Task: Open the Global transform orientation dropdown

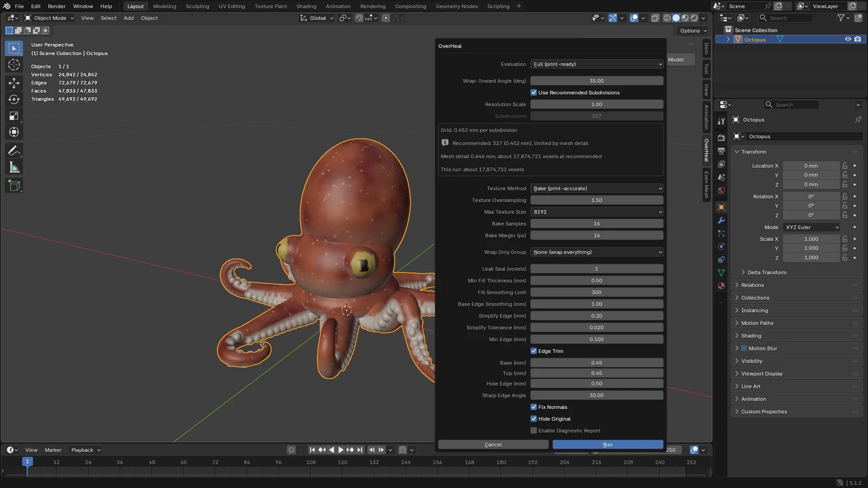Action: click(x=317, y=18)
